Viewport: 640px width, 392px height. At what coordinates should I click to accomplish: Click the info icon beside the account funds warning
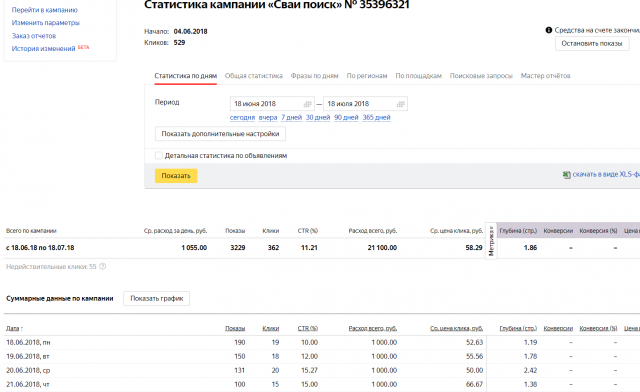point(549,30)
